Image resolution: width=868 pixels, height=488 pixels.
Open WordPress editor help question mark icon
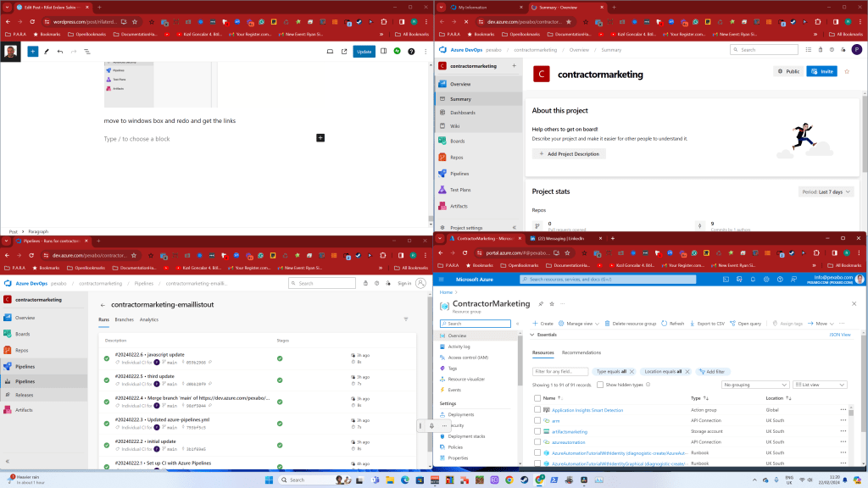[x=411, y=52]
